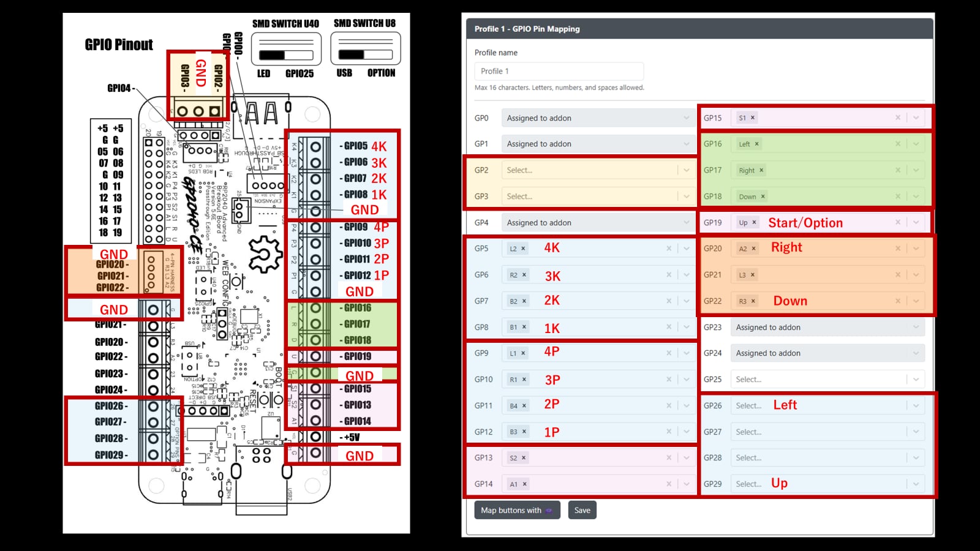Clear the GP17 field with the far-right X
This screenshot has height=551, width=980.
coord(898,170)
